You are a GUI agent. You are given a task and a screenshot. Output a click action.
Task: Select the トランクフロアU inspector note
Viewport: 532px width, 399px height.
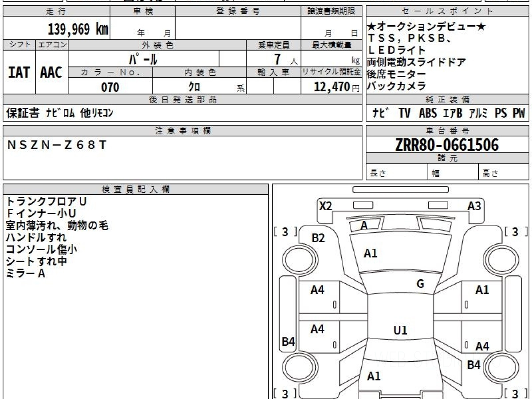[46, 201]
